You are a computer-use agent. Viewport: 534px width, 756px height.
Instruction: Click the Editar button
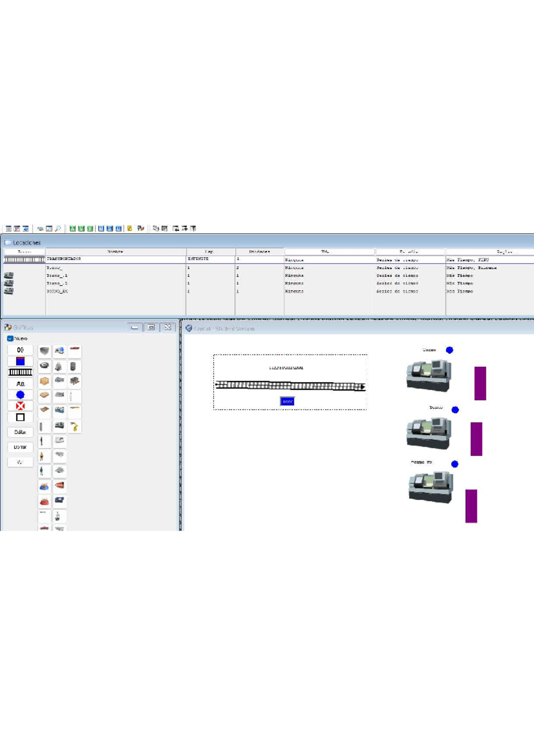20,432
